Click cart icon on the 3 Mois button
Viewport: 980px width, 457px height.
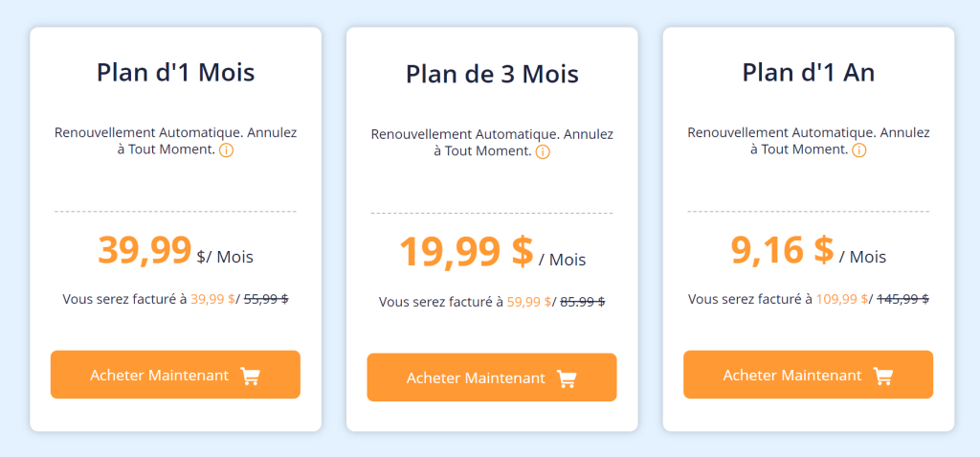click(567, 378)
